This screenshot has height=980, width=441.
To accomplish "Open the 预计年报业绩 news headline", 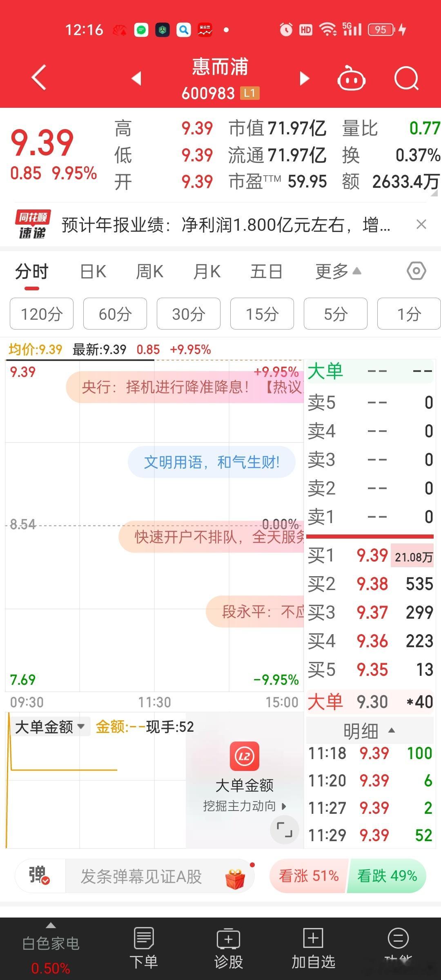I will tap(226, 225).
